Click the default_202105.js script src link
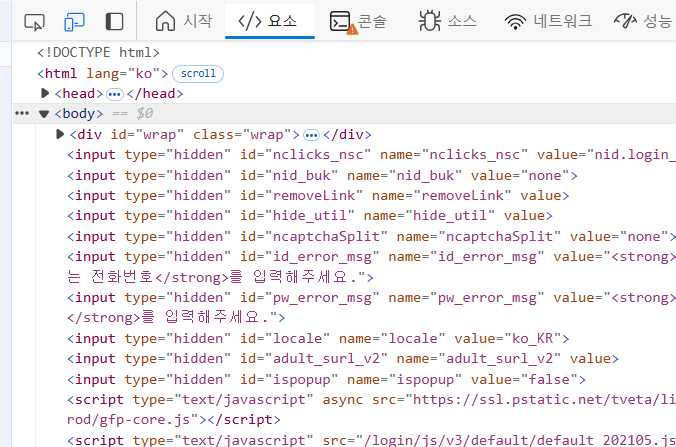Screen dimensions: 676x447 click(520, 440)
